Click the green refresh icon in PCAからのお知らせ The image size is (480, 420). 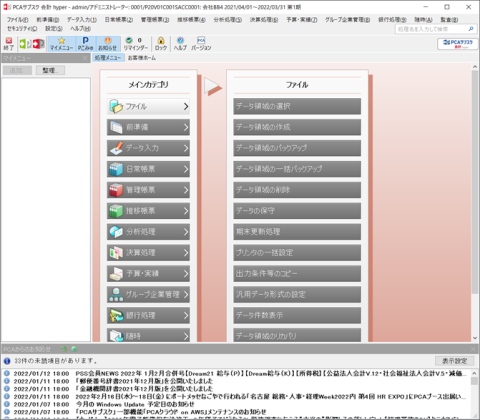pyautogui.click(x=64, y=349)
